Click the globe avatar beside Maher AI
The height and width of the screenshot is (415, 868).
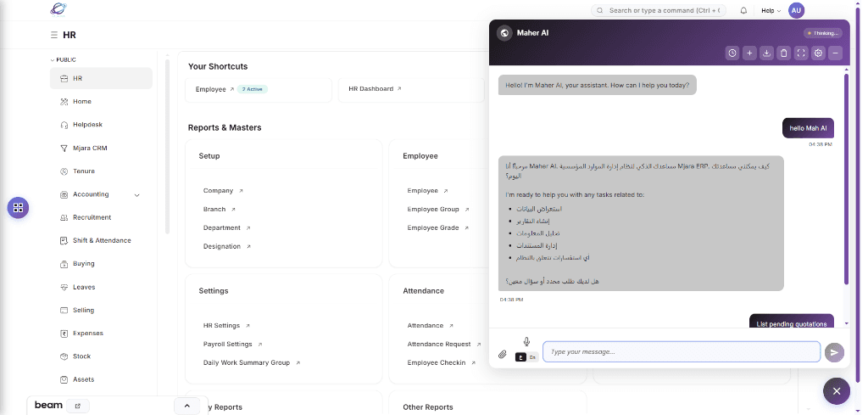[504, 33]
